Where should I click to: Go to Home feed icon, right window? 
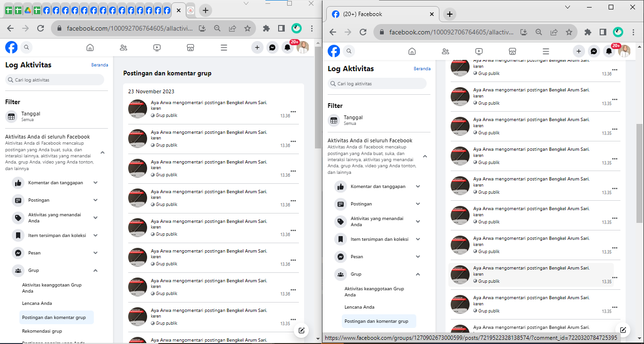[412, 51]
